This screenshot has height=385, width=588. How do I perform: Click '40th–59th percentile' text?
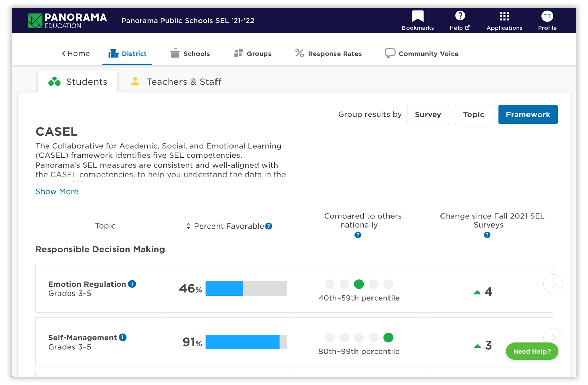(x=359, y=298)
